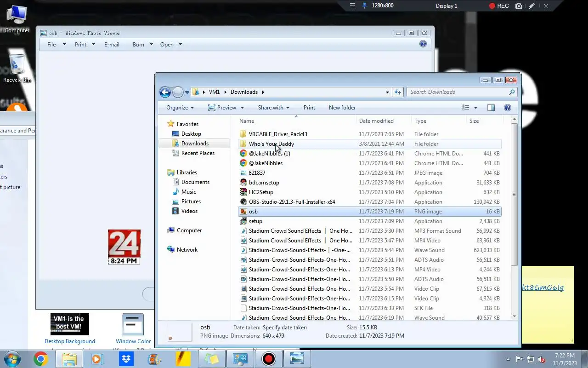The width and height of the screenshot is (588, 368).
Task: Open the Photo Viewer taskbar icon
Action: pos(297,359)
